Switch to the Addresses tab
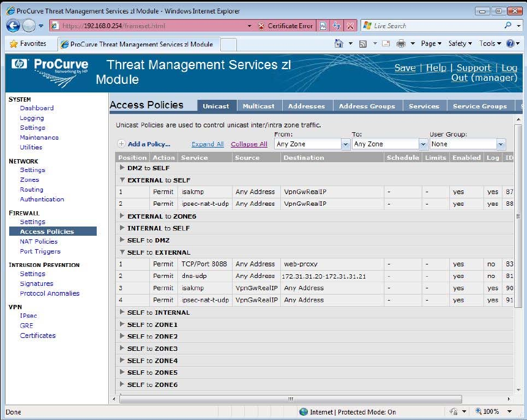 (x=307, y=106)
